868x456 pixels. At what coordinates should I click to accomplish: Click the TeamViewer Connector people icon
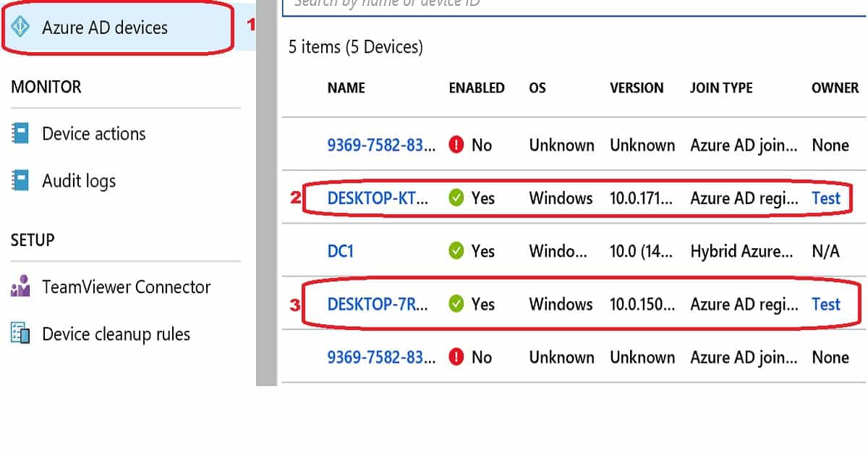[20, 287]
